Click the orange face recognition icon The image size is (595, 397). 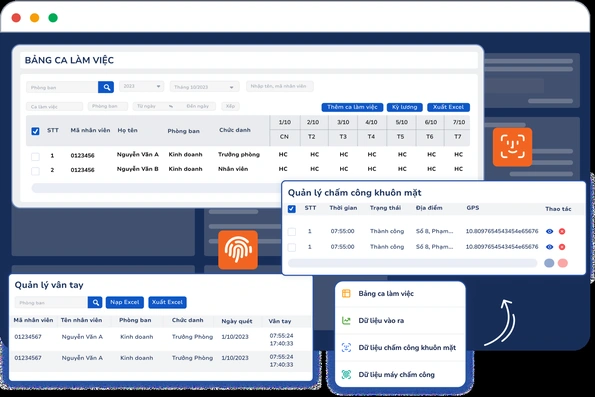click(512, 147)
